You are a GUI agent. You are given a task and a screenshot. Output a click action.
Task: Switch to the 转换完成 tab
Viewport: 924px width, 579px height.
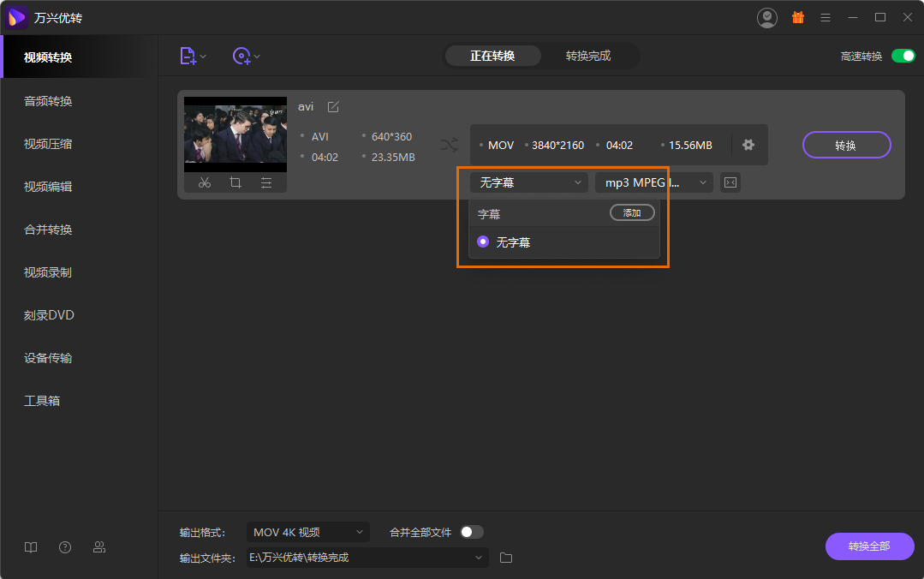pos(588,57)
